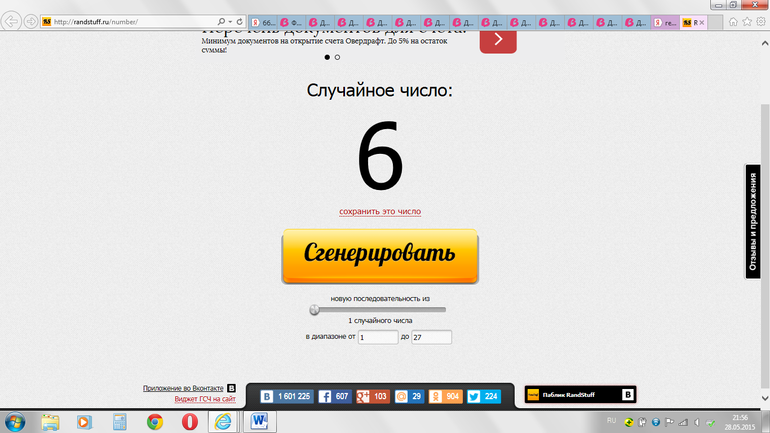Viewport: 770px width, 433px height.
Task: Open the Паблик RandStuff banner
Action: click(x=580, y=395)
